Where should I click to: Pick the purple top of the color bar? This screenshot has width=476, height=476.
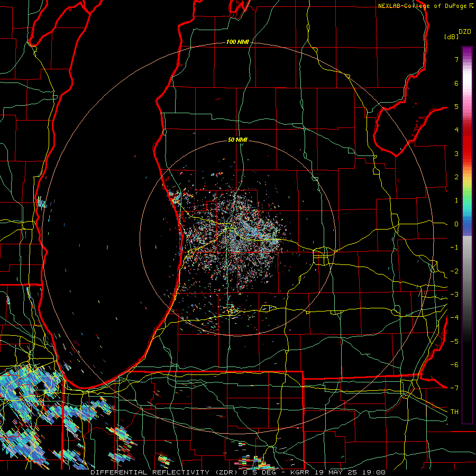(x=467, y=52)
